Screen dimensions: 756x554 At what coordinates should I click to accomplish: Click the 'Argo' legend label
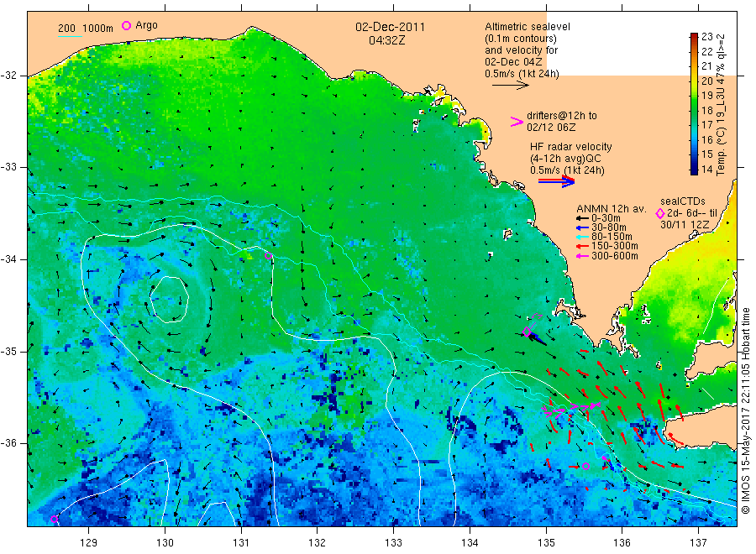146,25
